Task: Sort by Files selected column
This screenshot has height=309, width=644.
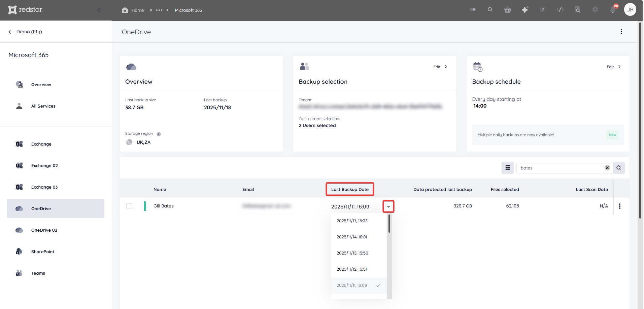Action: click(505, 190)
